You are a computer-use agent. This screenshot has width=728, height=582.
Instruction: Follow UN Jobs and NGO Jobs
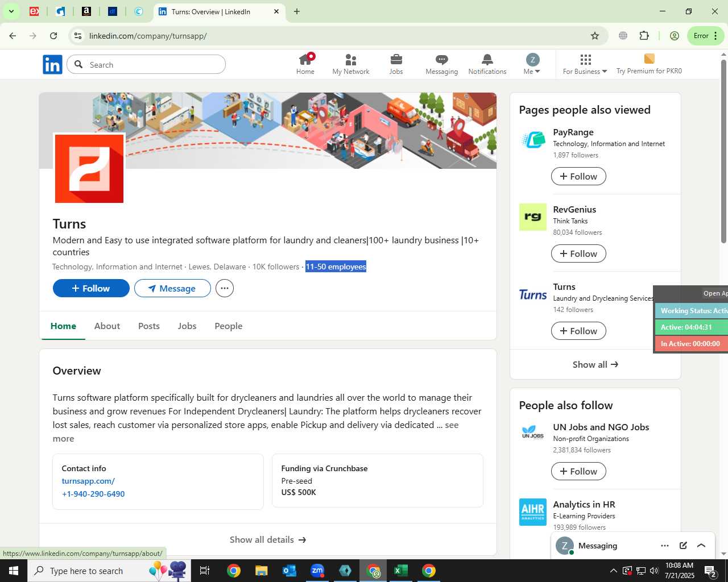pyautogui.click(x=578, y=471)
